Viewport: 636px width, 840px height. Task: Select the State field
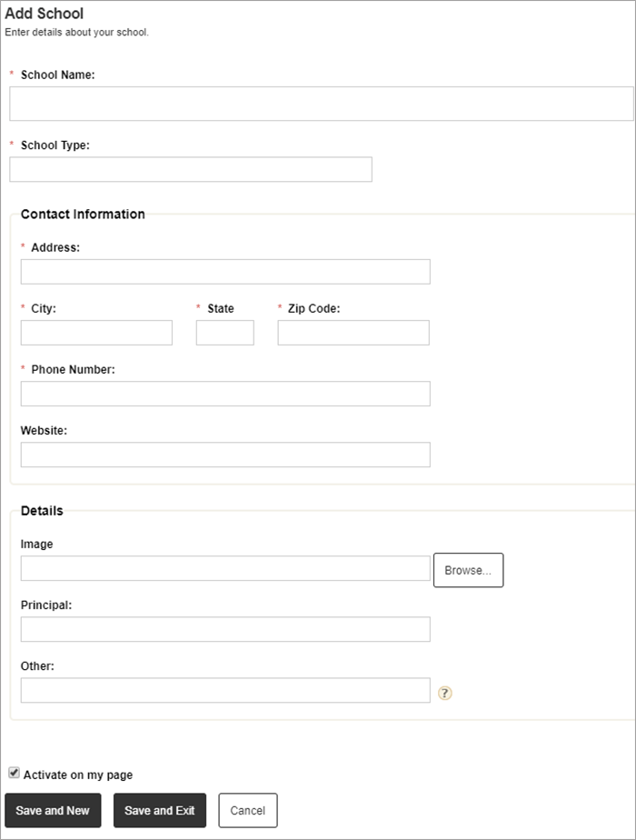pyautogui.click(x=224, y=332)
